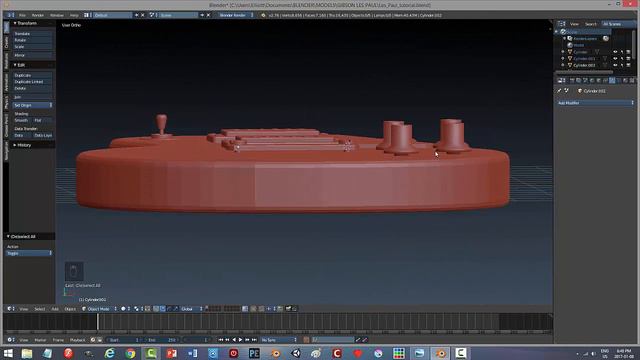Viewport: 640px width, 360px height.
Task: Toggle renderability camera of Cylinder row
Action: [628, 52]
